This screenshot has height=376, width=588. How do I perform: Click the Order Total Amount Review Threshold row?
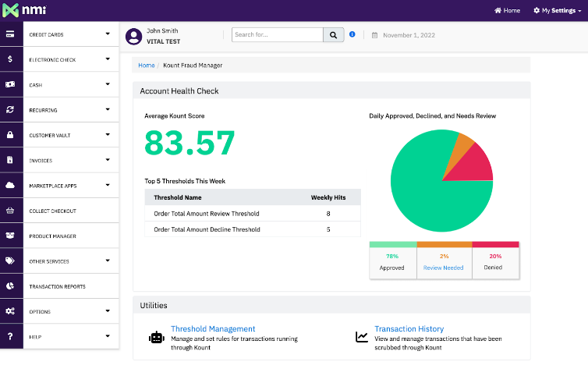click(253, 214)
